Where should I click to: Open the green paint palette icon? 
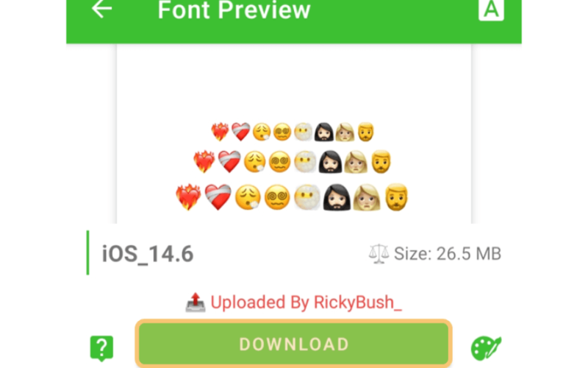click(486, 348)
